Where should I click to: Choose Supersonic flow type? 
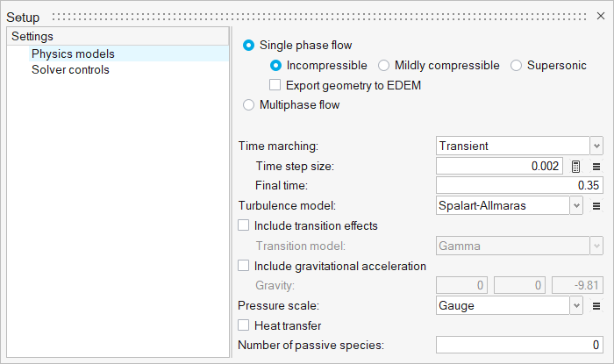pyautogui.click(x=517, y=65)
